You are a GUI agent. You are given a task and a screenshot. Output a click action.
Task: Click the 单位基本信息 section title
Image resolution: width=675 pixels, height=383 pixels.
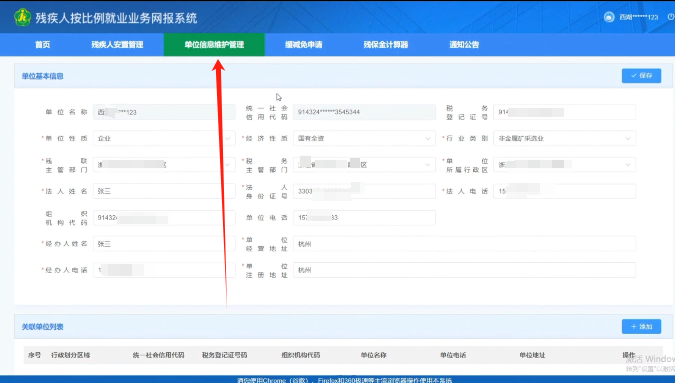[x=43, y=76]
